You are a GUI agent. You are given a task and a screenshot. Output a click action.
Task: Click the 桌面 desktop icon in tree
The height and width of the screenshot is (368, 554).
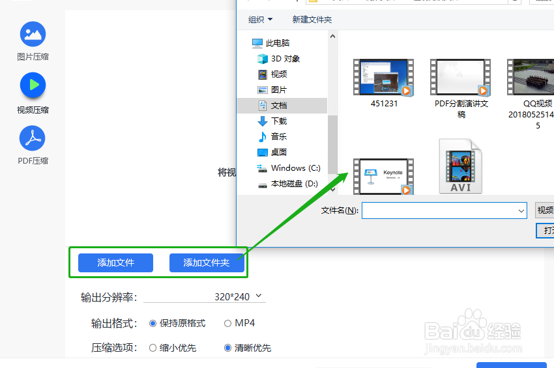(x=263, y=152)
